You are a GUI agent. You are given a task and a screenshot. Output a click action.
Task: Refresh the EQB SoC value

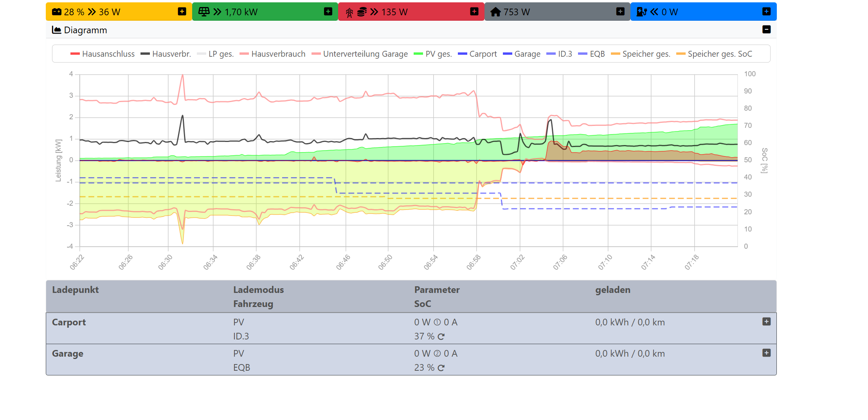tap(441, 368)
